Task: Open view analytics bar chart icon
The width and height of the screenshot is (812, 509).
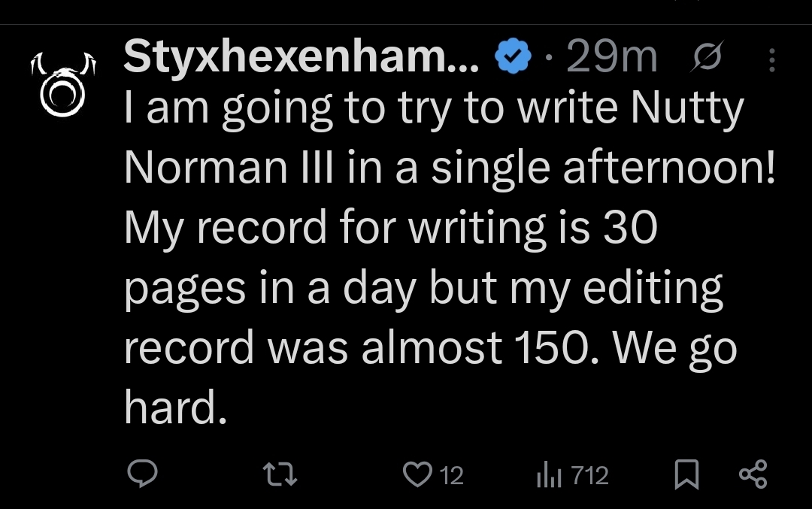Action: point(549,474)
